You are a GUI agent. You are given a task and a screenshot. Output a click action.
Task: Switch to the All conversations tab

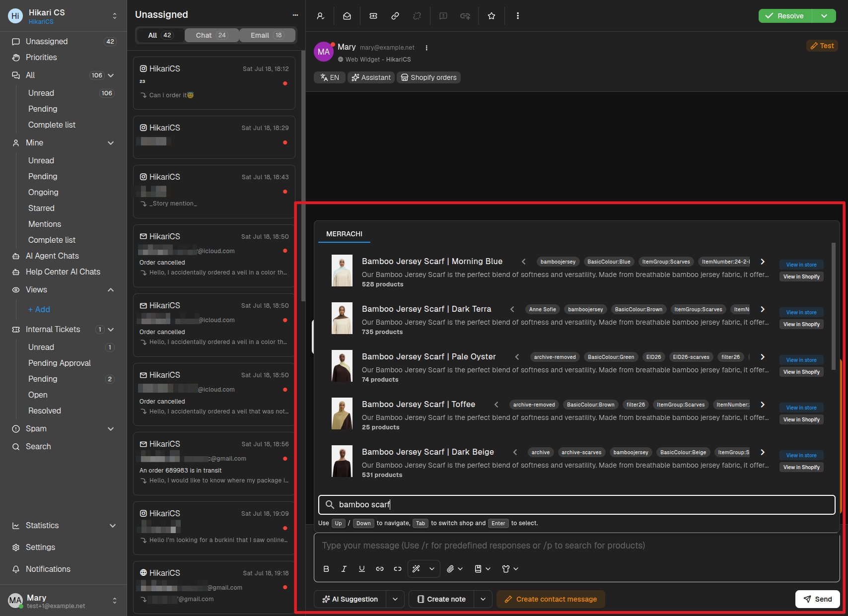pyautogui.click(x=160, y=35)
